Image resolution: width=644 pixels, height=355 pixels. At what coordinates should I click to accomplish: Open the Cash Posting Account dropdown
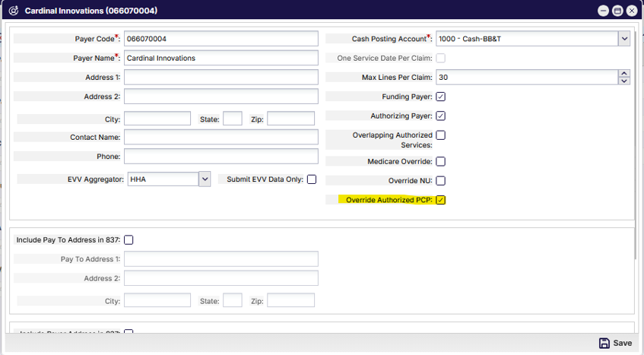[624, 39]
